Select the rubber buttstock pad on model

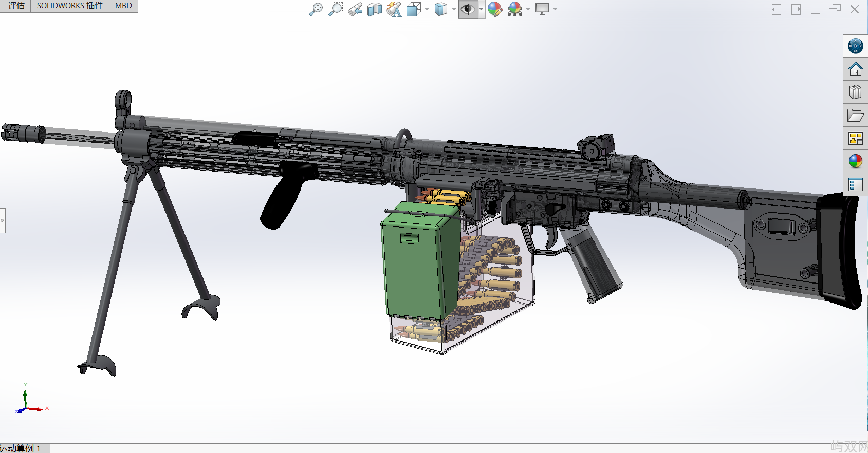pyautogui.click(x=839, y=251)
